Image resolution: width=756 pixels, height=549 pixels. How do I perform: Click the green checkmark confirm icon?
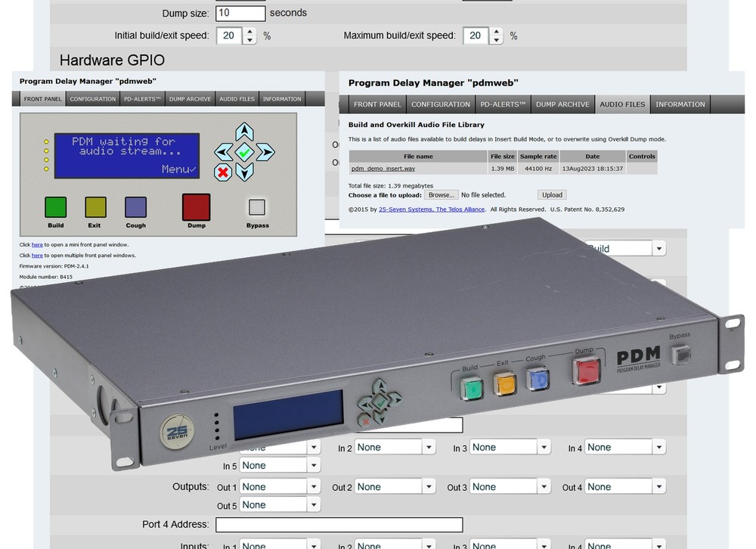243,153
